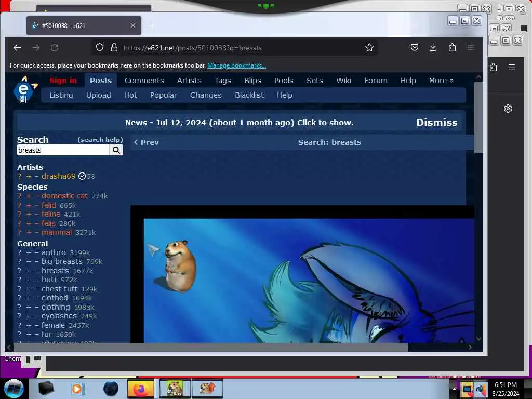Open the drasha69 artist tag

click(58, 176)
